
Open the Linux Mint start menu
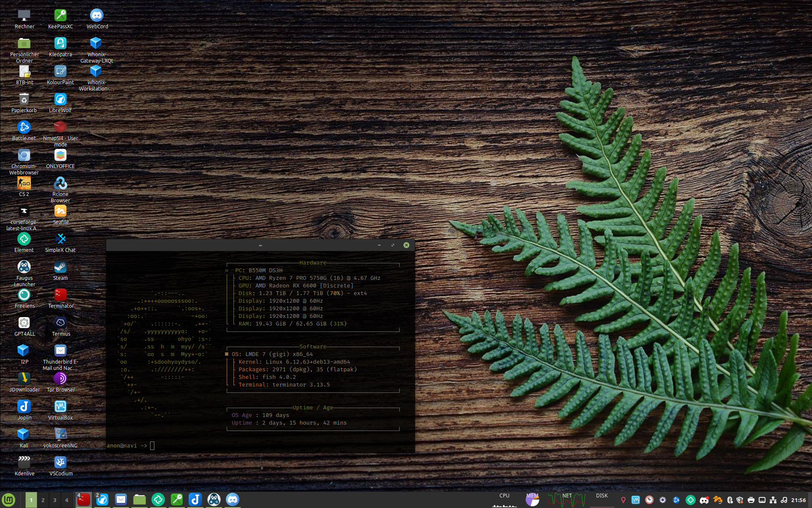(9, 500)
